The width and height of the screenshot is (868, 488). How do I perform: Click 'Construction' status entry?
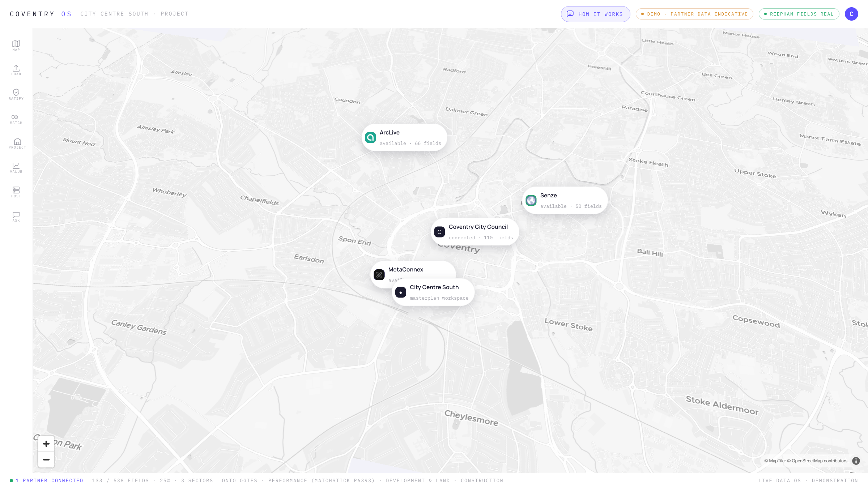(482, 481)
